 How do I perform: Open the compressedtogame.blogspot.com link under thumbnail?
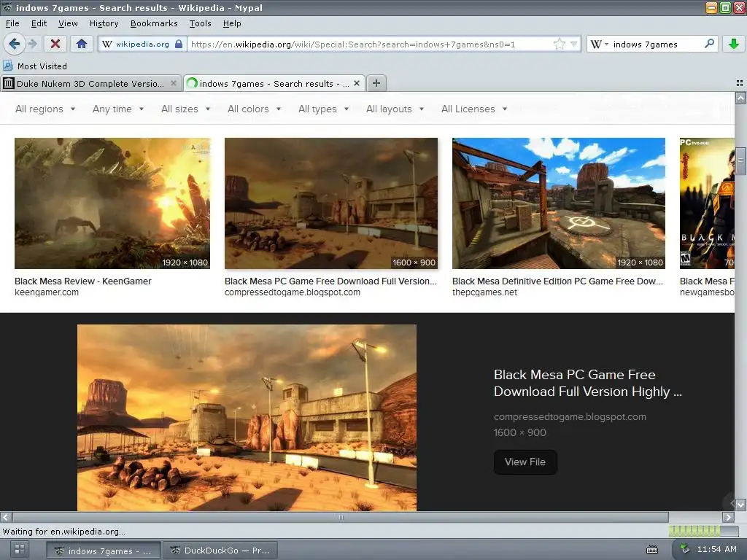293,292
